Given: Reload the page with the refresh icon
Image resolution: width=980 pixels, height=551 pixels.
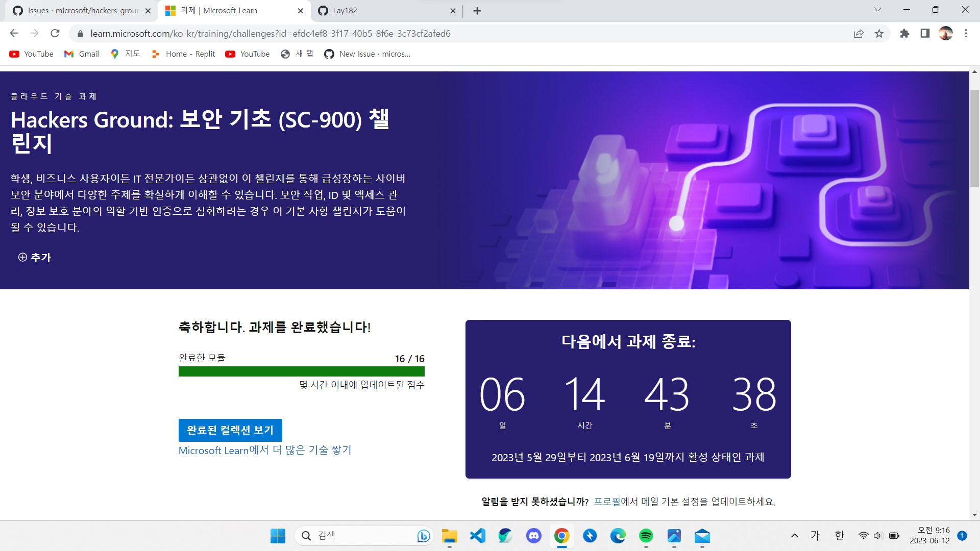Looking at the screenshot, I should 56,33.
